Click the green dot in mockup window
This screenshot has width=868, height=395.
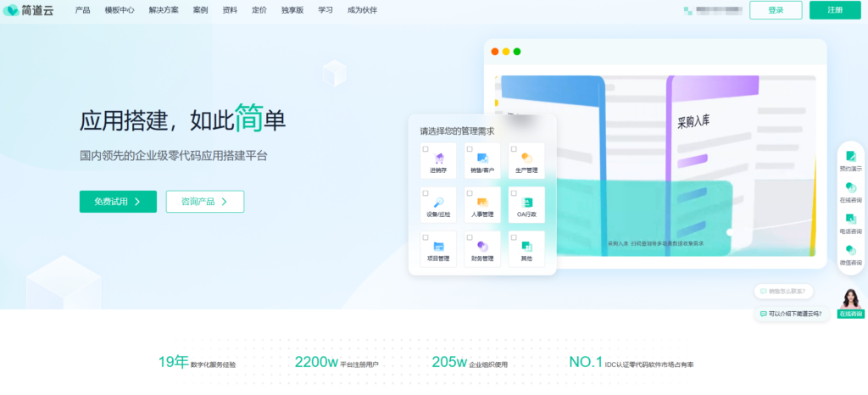[x=517, y=52]
